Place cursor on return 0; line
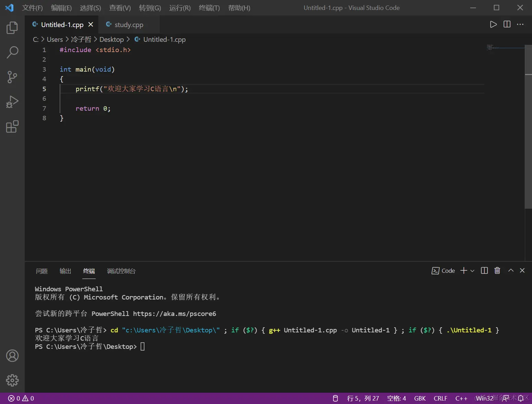 tap(93, 108)
